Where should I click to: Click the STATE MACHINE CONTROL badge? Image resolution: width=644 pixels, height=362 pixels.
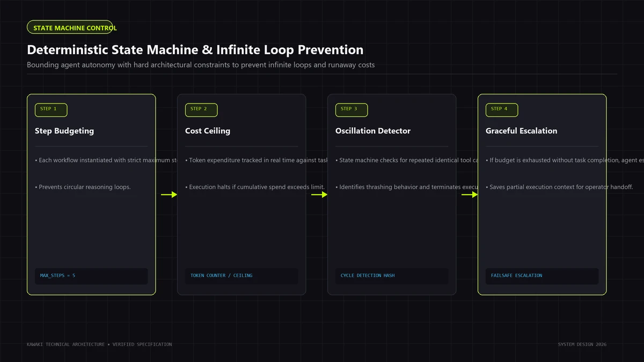70,27
